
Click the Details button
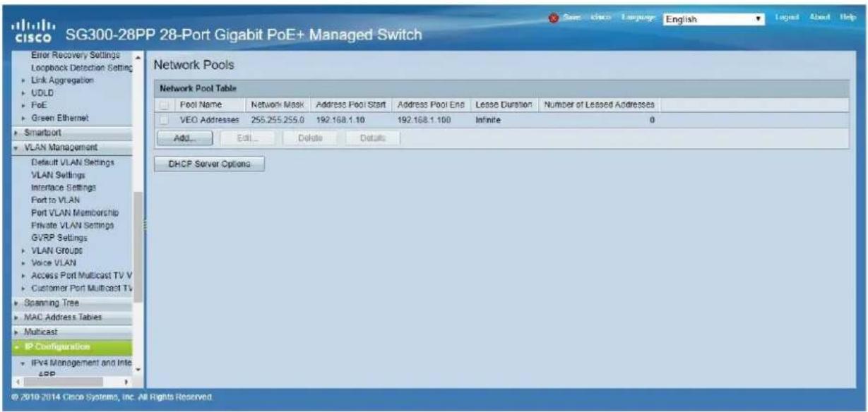372,139
